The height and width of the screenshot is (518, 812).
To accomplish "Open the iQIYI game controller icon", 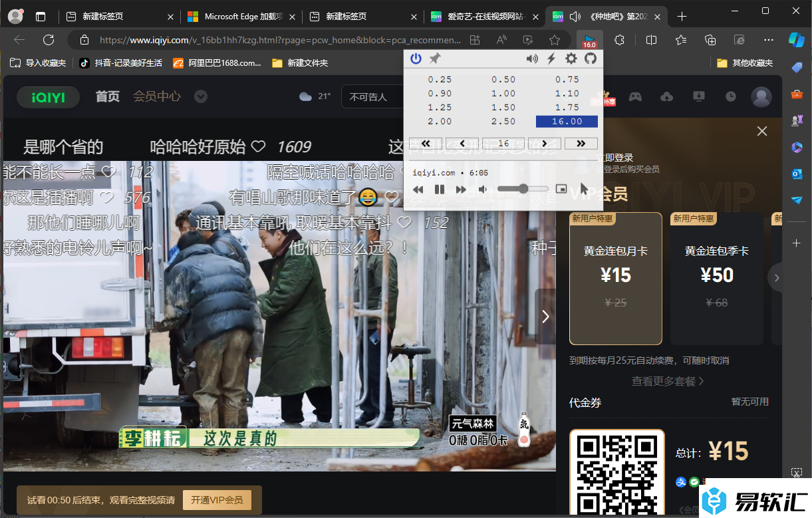I will (635, 97).
